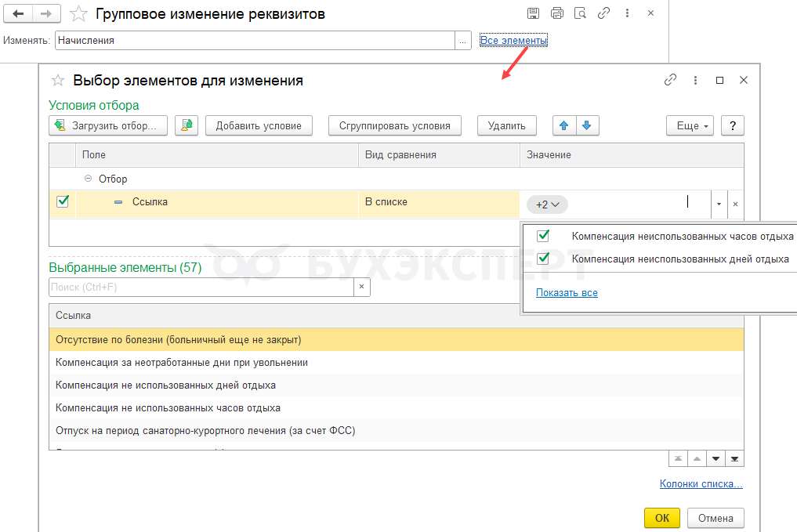
Task: Uncheck 'Компенсация неиспользованных часов отдыха'
Action: click(x=543, y=236)
